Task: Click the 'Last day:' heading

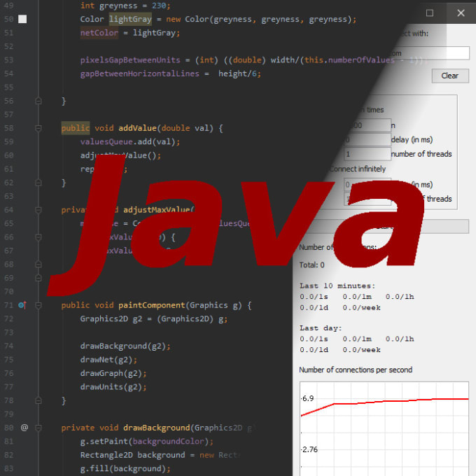Action: (321, 328)
